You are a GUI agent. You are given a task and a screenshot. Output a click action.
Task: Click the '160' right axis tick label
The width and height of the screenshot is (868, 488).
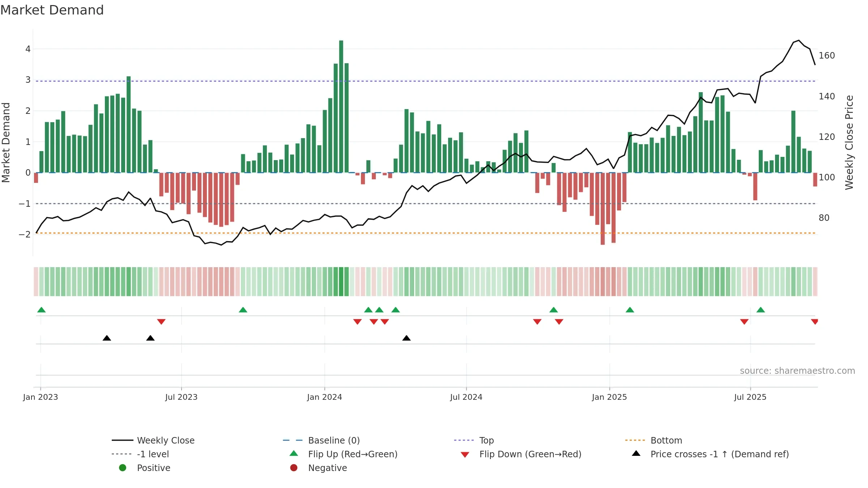tap(827, 56)
